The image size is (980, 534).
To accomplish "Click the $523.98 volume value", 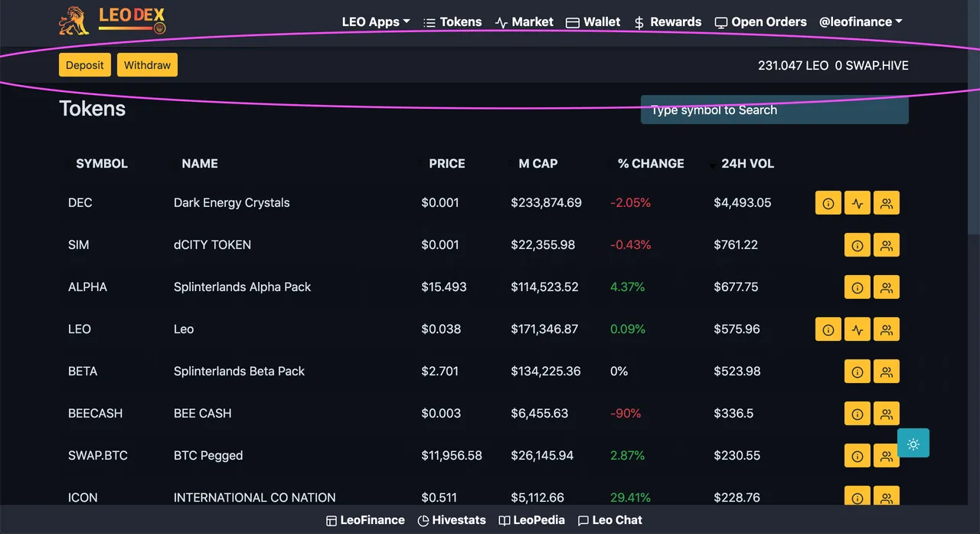I will pyautogui.click(x=737, y=372).
